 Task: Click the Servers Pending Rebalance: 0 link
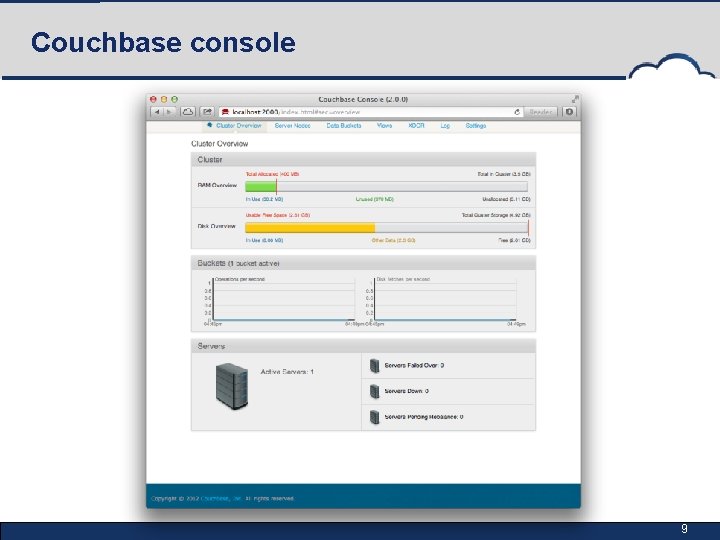(424, 417)
